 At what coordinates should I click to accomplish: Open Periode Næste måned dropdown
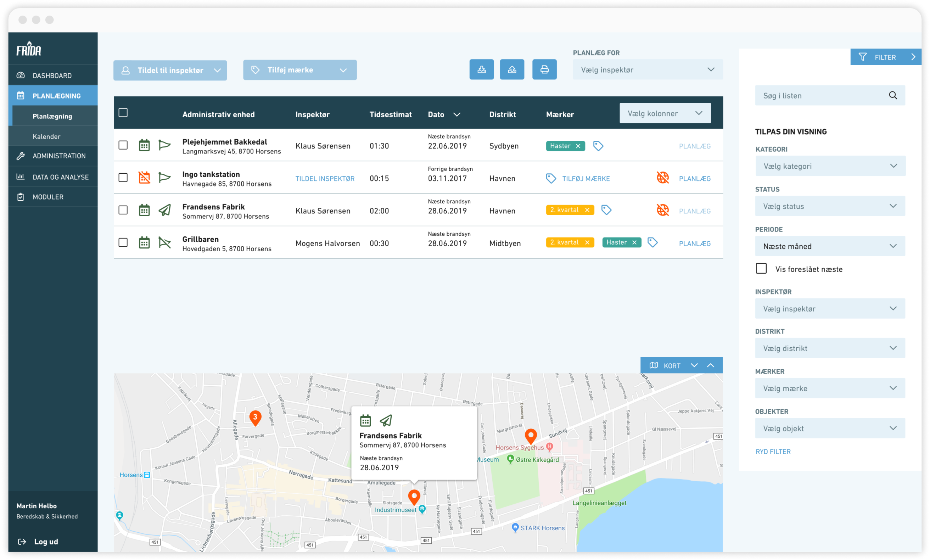tap(830, 246)
